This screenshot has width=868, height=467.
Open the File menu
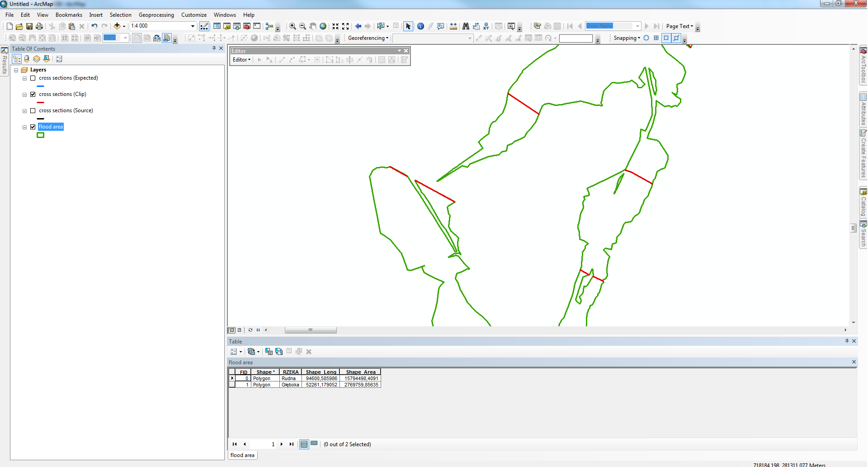tap(9, 15)
